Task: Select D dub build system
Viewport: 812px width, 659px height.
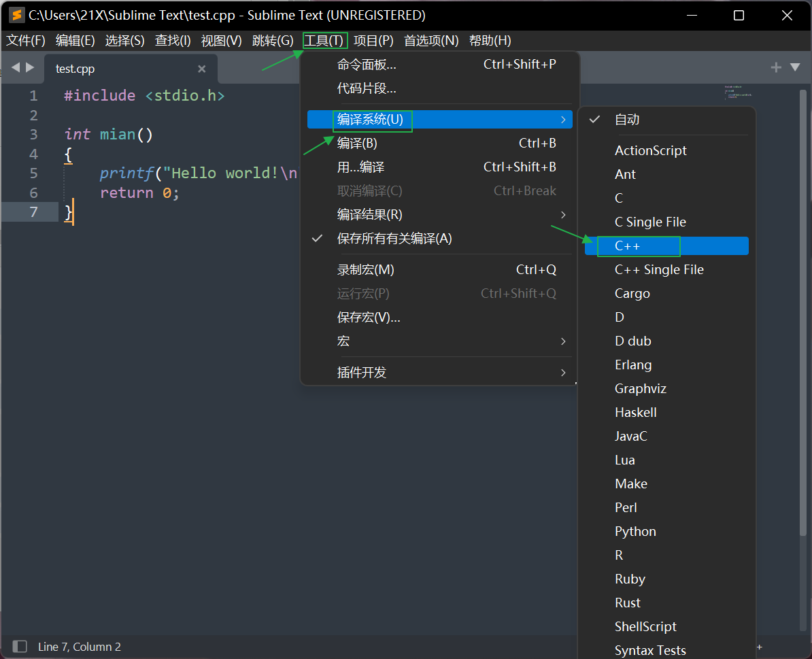Action: pos(666,341)
